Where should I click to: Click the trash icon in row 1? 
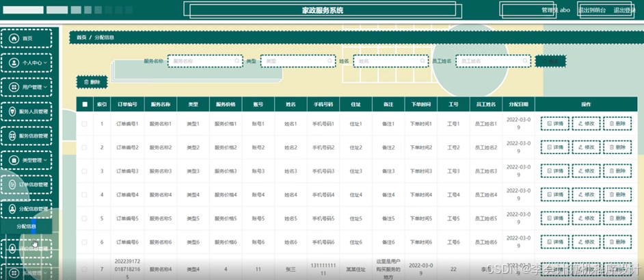pos(612,124)
